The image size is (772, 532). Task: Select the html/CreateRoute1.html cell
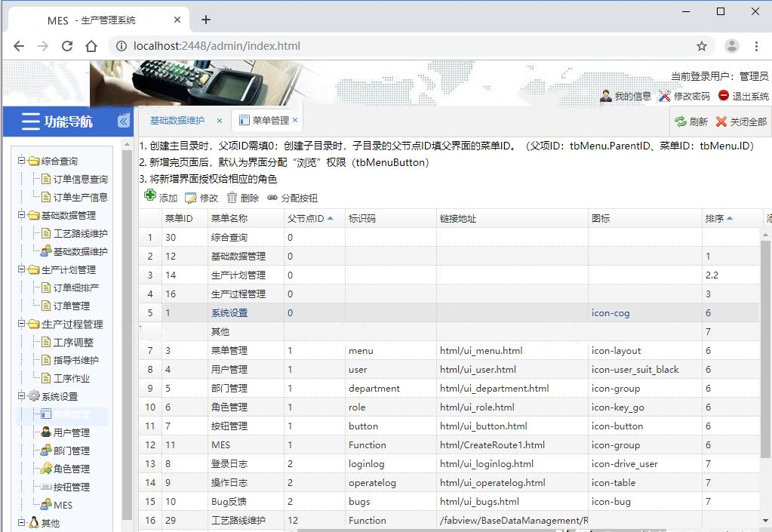[x=512, y=445]
